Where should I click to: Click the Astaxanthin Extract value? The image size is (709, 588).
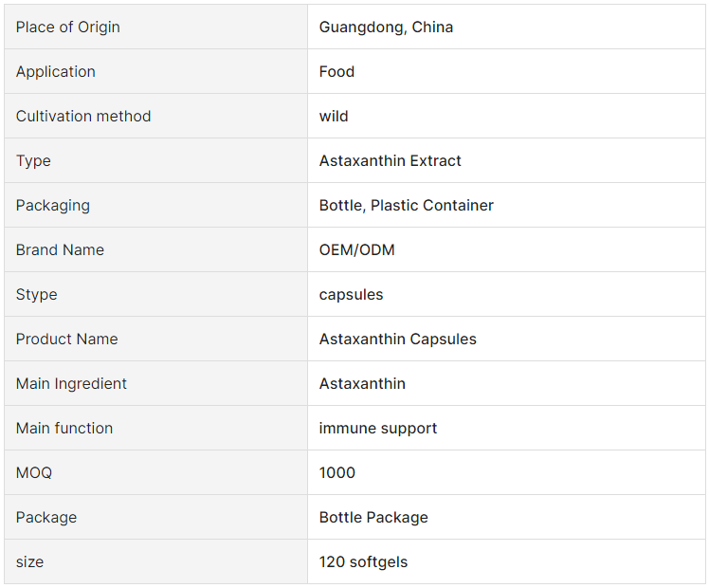pos(390,160)
